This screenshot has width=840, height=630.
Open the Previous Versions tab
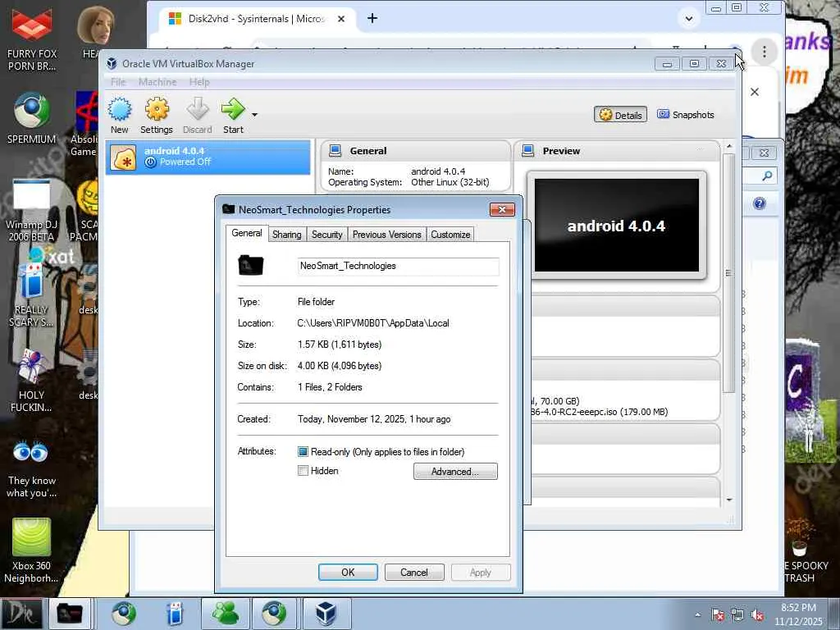(387, 235)
